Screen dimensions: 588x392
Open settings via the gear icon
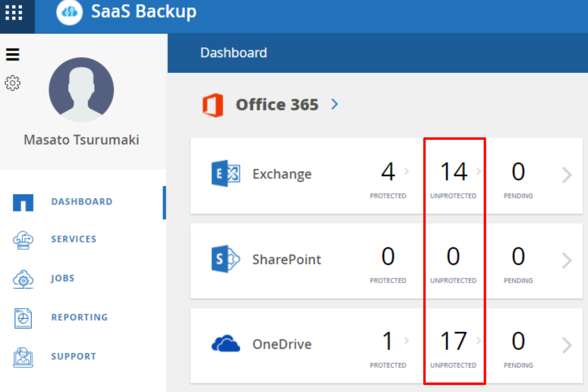tap(12, 83)
